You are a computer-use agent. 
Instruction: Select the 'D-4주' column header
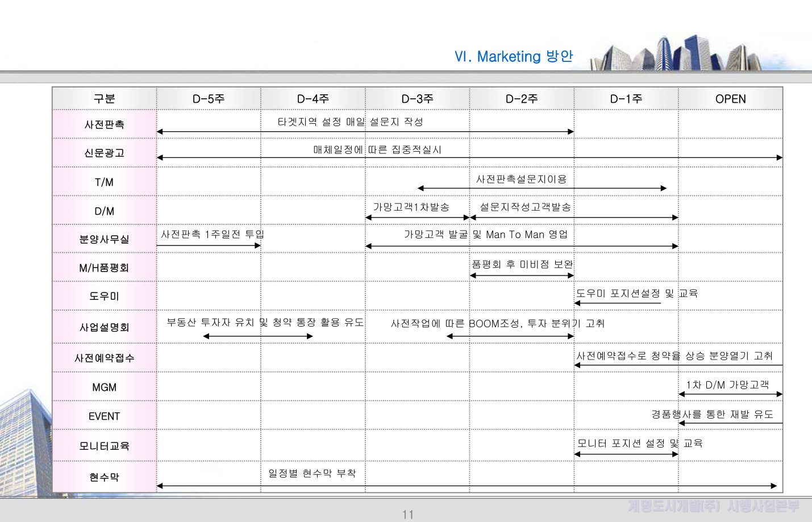[313, 99]
